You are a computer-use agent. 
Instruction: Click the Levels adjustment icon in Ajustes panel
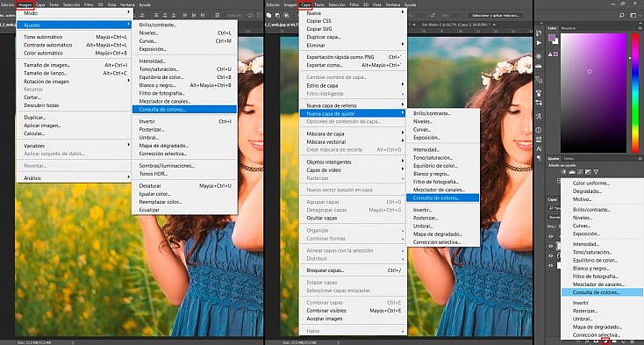point(572,172)
